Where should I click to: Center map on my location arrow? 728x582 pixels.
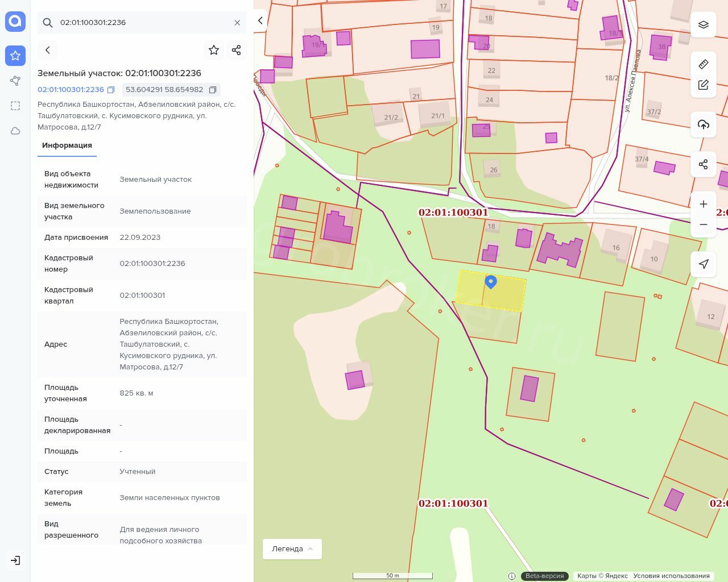tap(704, 264)
